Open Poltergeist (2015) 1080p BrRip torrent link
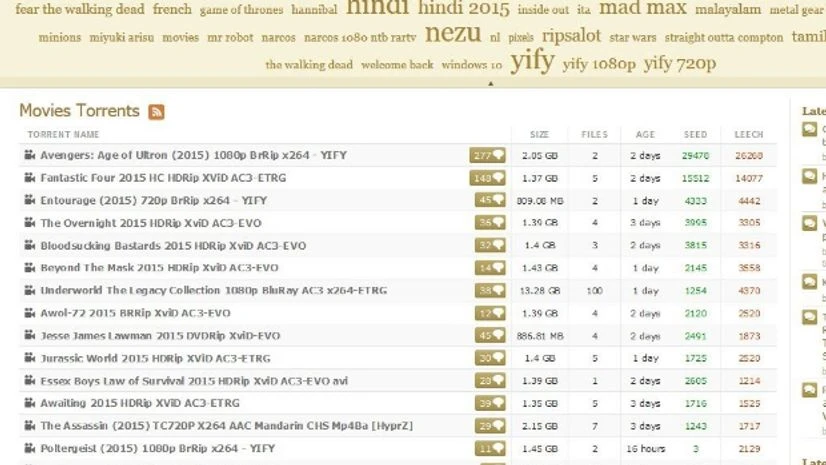The width and height of the screenshot is (826, 465). click(158, 449)
